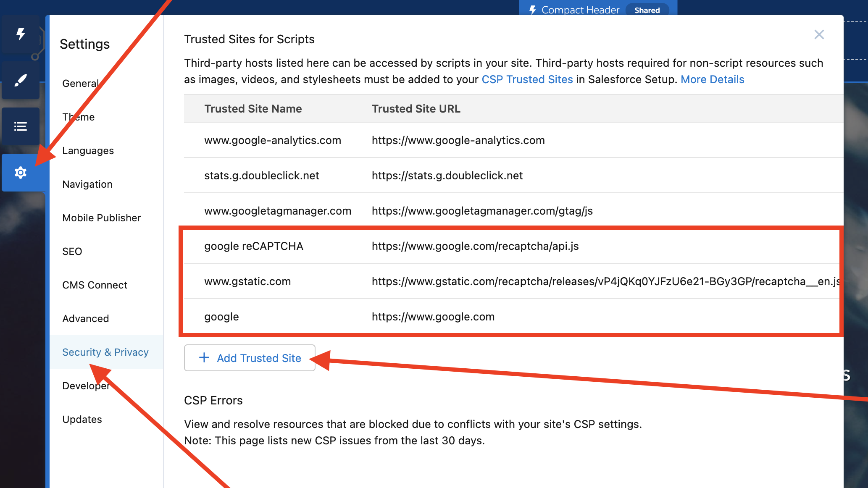Screen dimensions: 868x488
Task: Click the Trusted Sites for Scripts heading
Action: pos(249,39)
